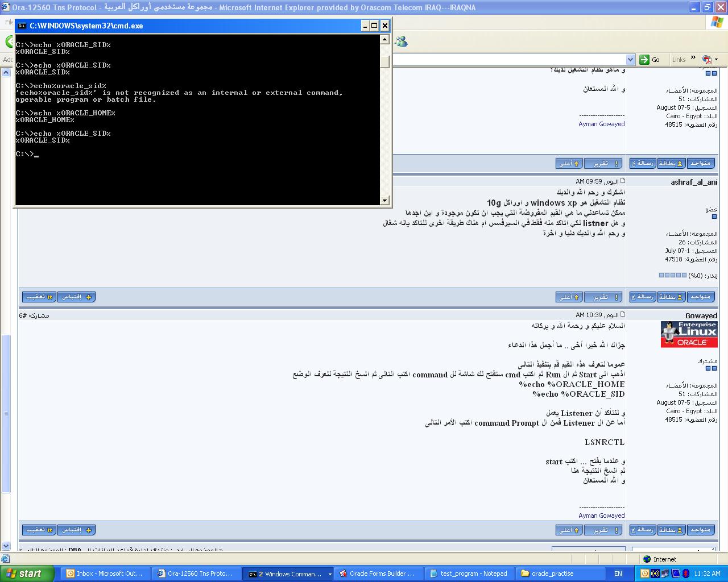Click the Adobe PDF converter toolbar icon
Viewport: 728px width, 582px height.
[x=707, y=60]
